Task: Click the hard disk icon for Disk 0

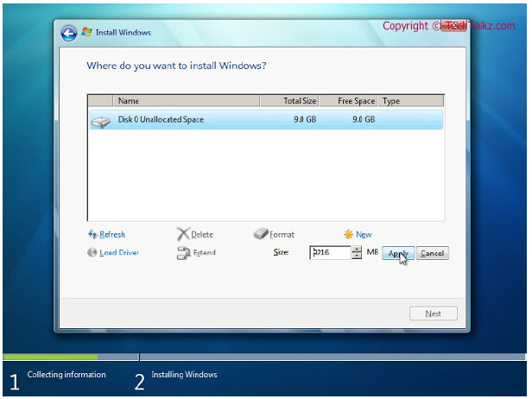Action: [x=101, y=122]
